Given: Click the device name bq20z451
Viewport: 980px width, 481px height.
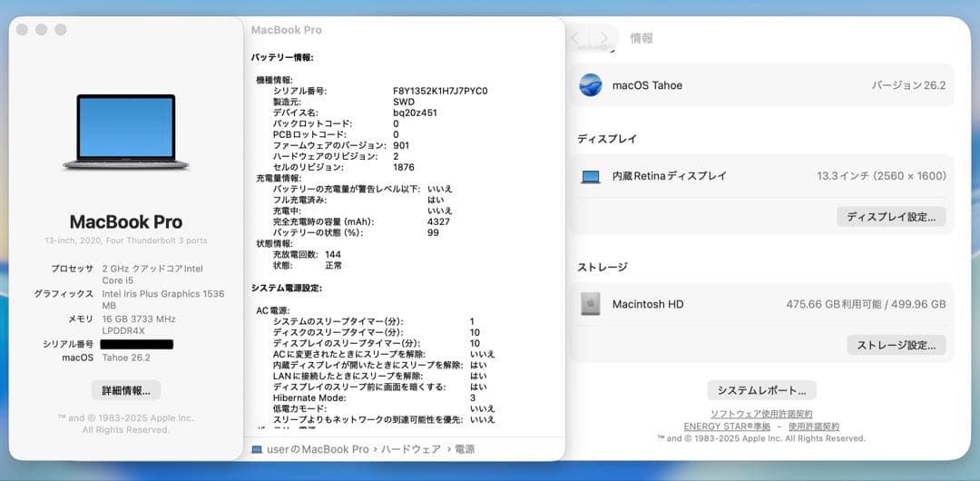Looking at the screenshot, I should pyautogui.click(x=415, y=113).
